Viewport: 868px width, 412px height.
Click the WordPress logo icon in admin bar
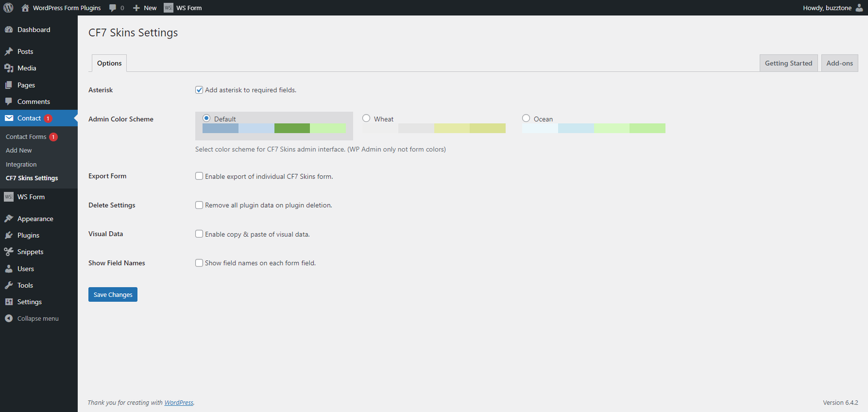8,8
